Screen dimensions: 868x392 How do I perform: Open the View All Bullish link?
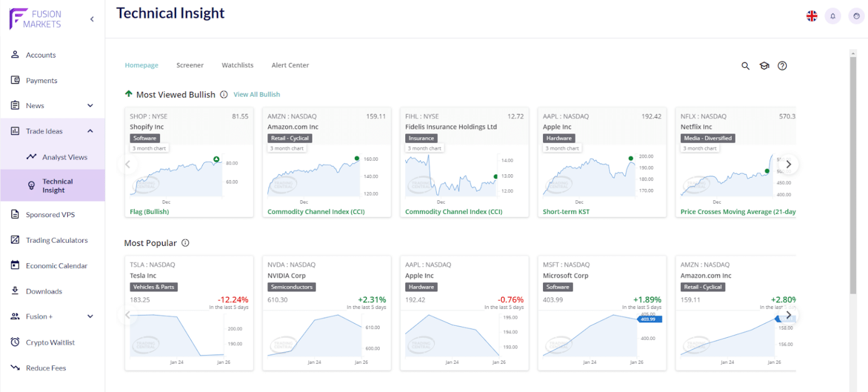257,94
